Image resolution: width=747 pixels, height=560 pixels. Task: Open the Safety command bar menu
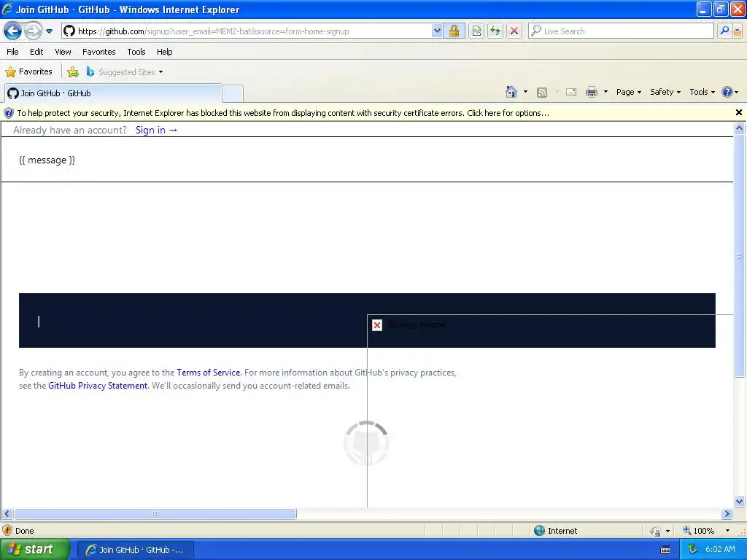pyautogui.click(x=665, y=92)
